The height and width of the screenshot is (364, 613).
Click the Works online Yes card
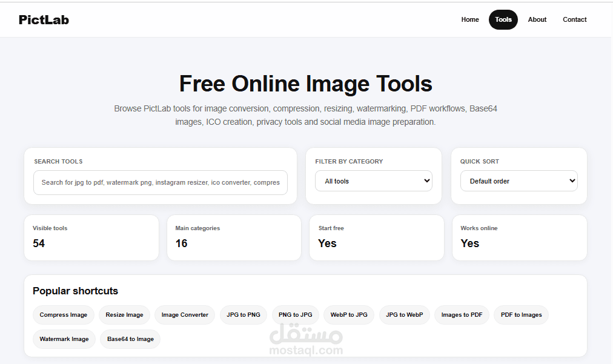(519, 237)
